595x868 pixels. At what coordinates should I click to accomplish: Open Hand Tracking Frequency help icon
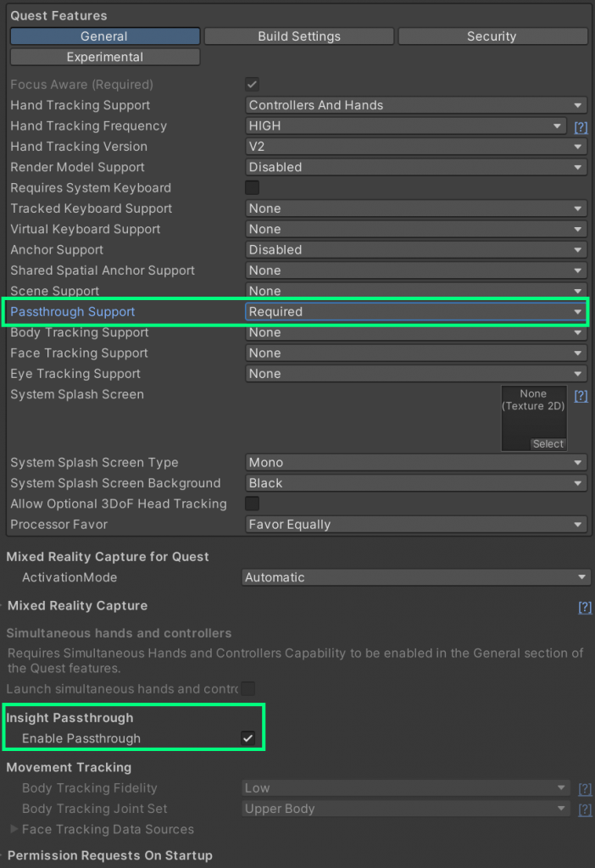point(581,125)
